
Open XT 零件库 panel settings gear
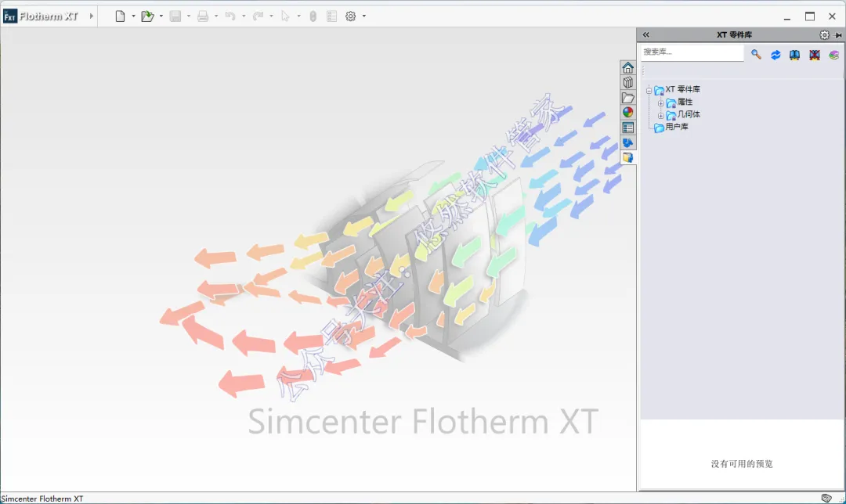click(824, 34)
